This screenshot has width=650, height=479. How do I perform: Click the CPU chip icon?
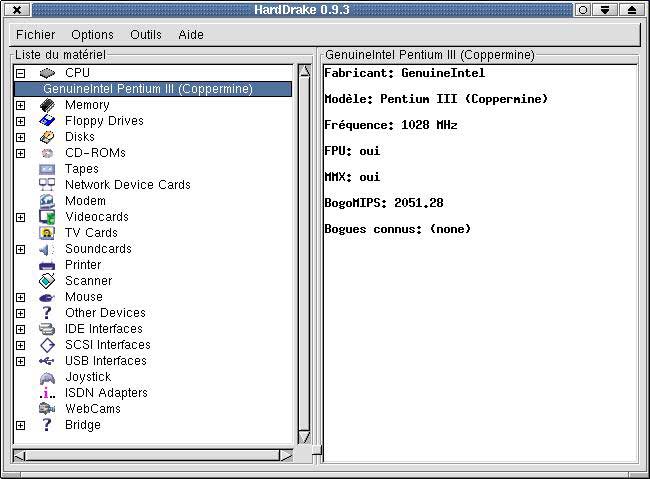(x=47, y=73)
